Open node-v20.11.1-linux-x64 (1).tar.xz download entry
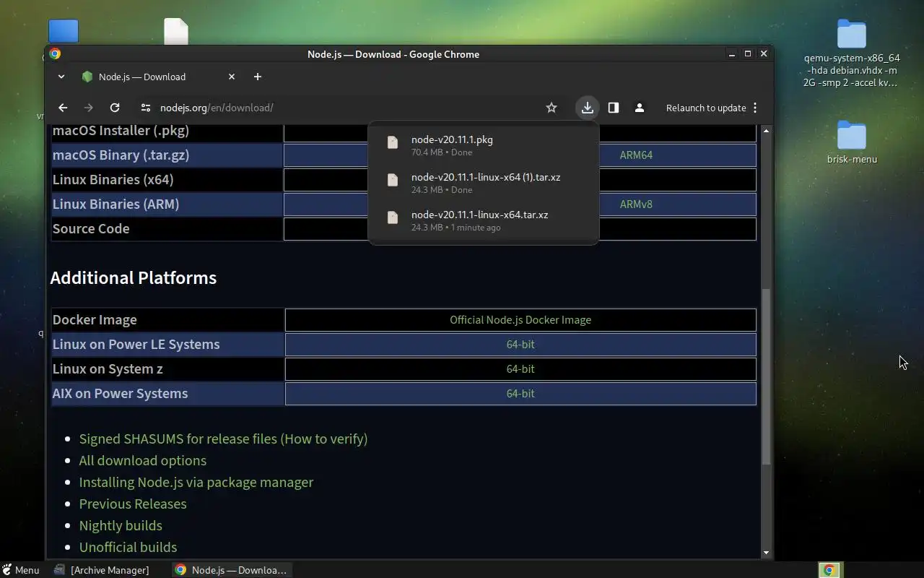Screen dimensions: 924x578 click(x=483, y=183)
